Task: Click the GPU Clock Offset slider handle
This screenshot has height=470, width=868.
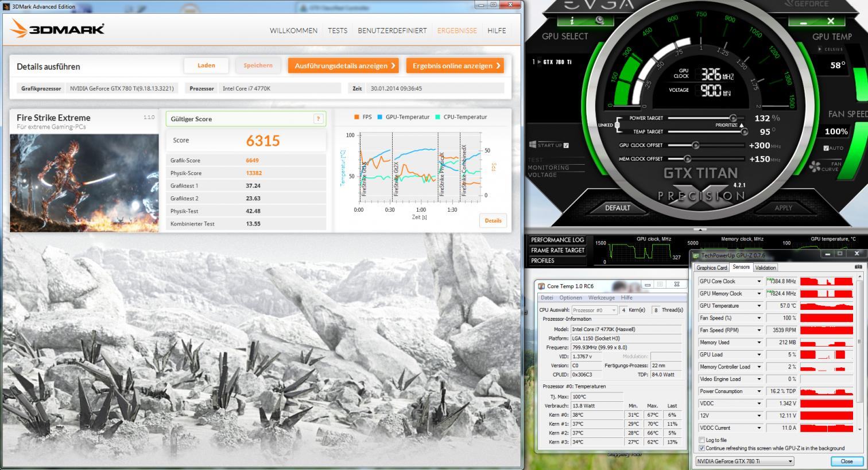Action: coord(696,145)
